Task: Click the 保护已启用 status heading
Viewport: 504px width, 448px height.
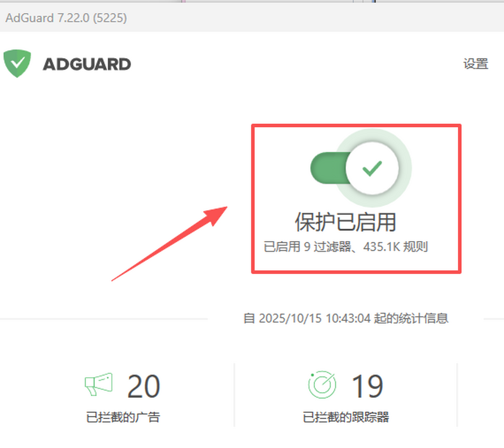Action: (345, 222)
